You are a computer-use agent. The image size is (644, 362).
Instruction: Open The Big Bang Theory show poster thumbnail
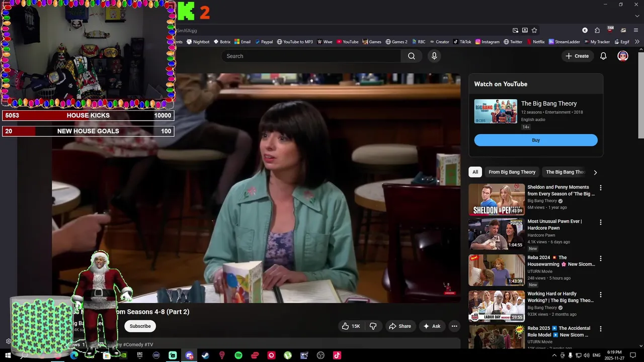[x=496, y=111]
